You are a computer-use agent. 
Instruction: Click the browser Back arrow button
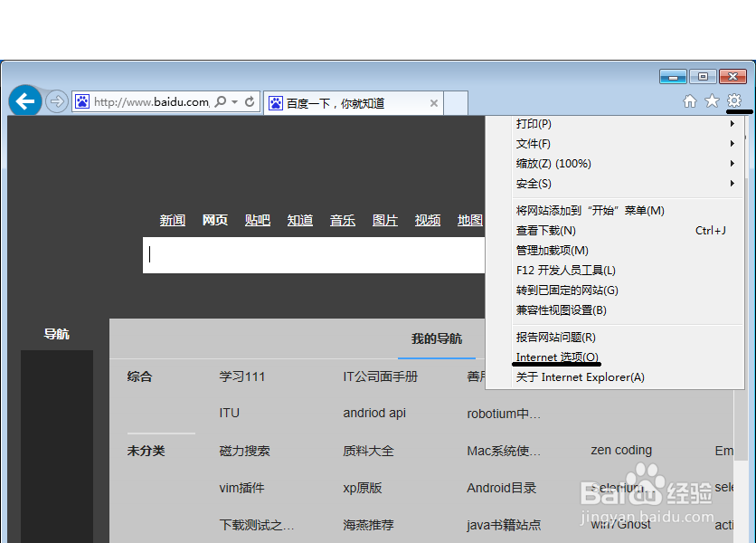[x=25, y=100]
